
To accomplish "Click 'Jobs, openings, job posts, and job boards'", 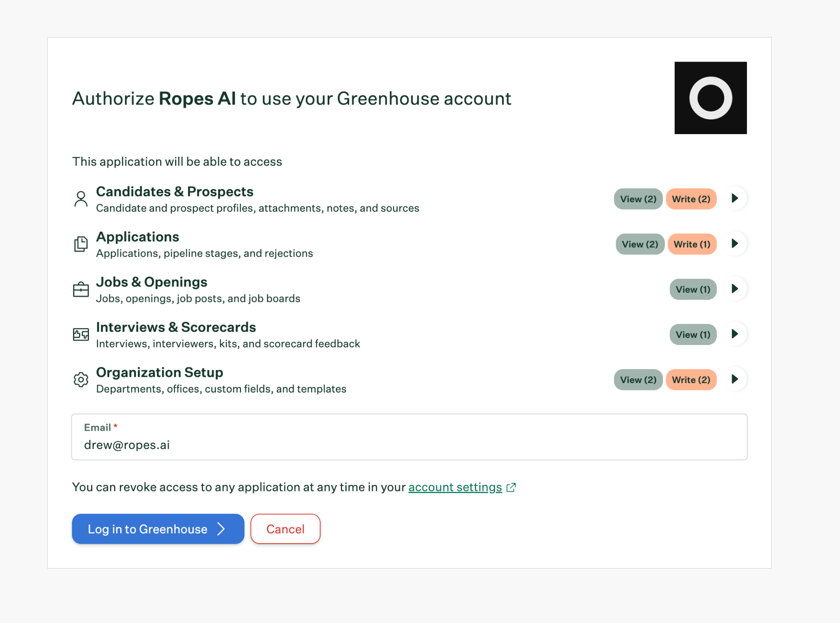I will (x=198, y=299).
